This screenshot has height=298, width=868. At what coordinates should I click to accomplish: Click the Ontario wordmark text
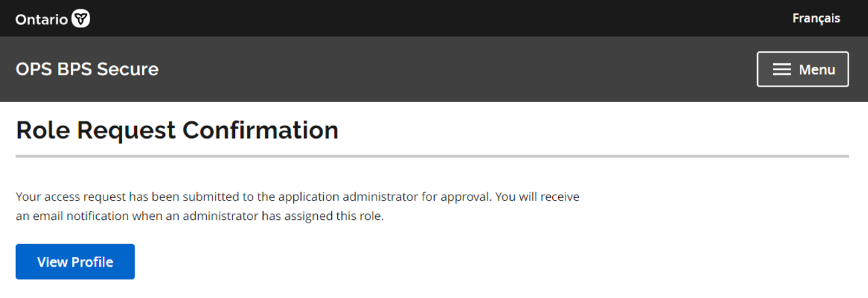click(x=41, y=19)
